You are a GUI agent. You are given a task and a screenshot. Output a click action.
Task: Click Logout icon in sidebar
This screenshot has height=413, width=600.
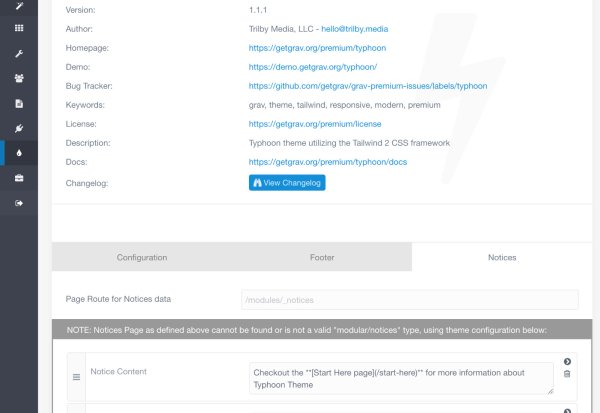(x=19, y=203)
